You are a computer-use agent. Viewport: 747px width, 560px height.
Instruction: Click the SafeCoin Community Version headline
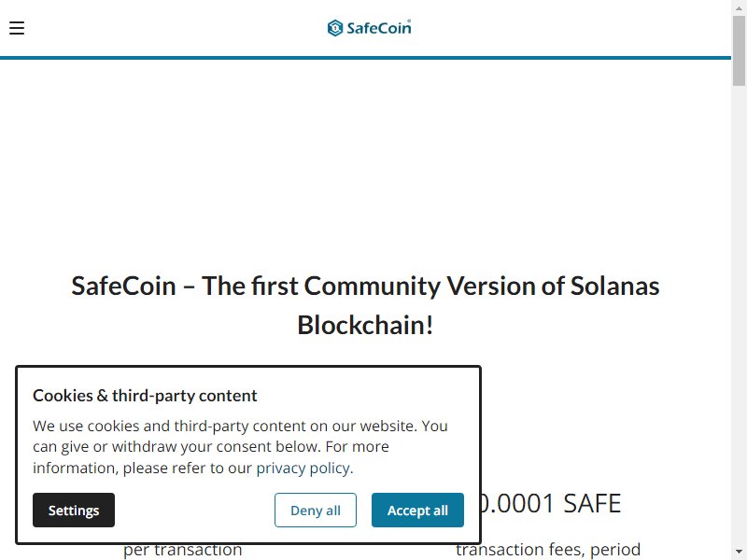[x=365, y=305]
